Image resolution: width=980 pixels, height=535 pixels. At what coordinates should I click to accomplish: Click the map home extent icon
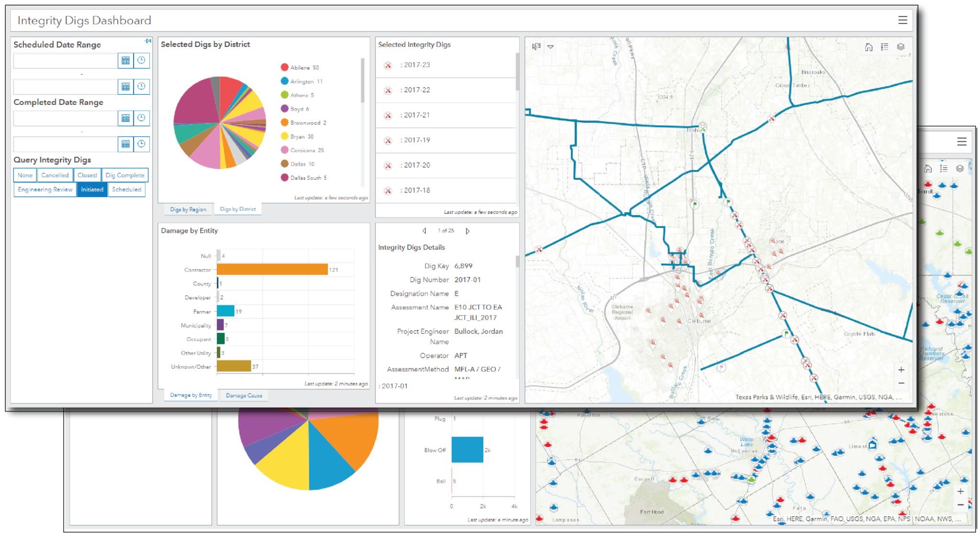[869, 47]
